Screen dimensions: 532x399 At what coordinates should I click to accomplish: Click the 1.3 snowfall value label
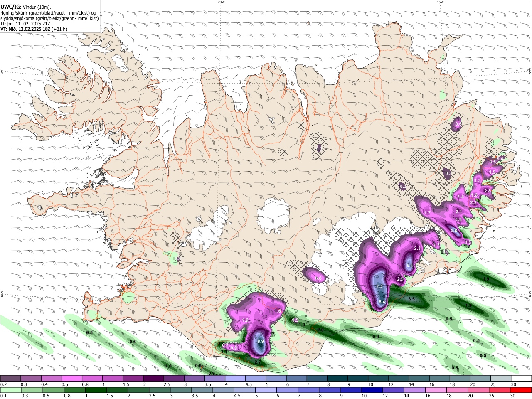478,180
